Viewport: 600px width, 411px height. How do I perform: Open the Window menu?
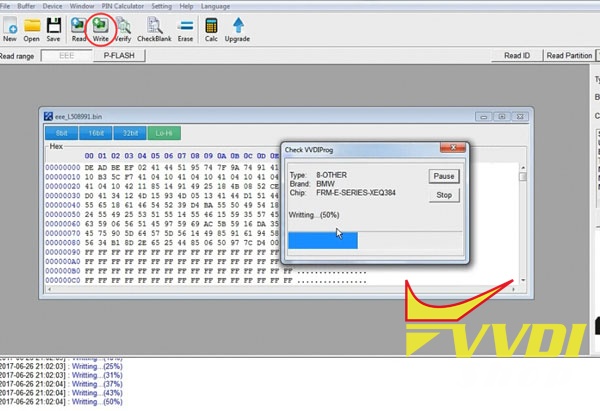tap(82, 6)
